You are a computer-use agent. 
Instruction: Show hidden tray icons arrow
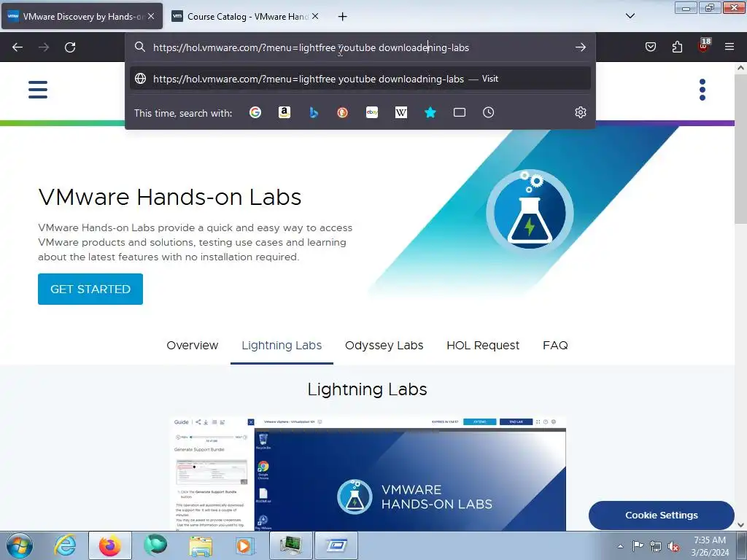[620, 547]
